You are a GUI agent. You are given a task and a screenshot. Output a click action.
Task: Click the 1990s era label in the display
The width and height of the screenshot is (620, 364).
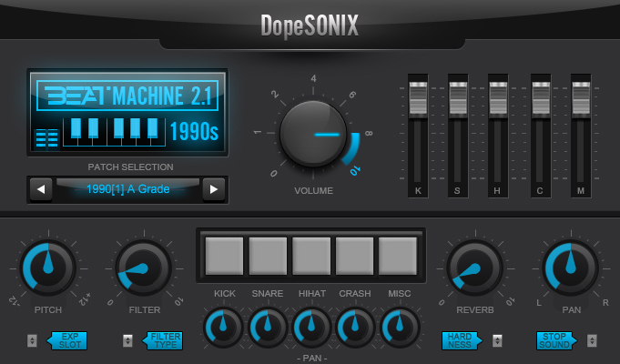(x=194, y=132)
